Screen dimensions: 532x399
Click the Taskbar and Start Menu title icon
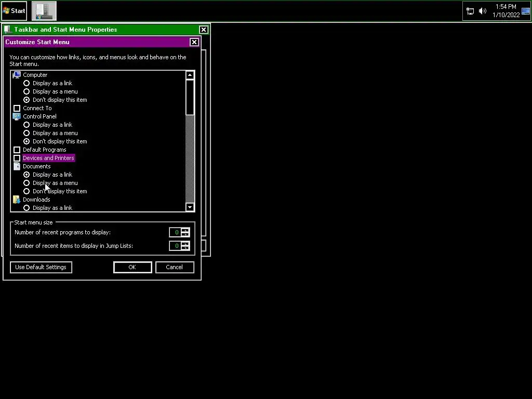pos(8,30)
